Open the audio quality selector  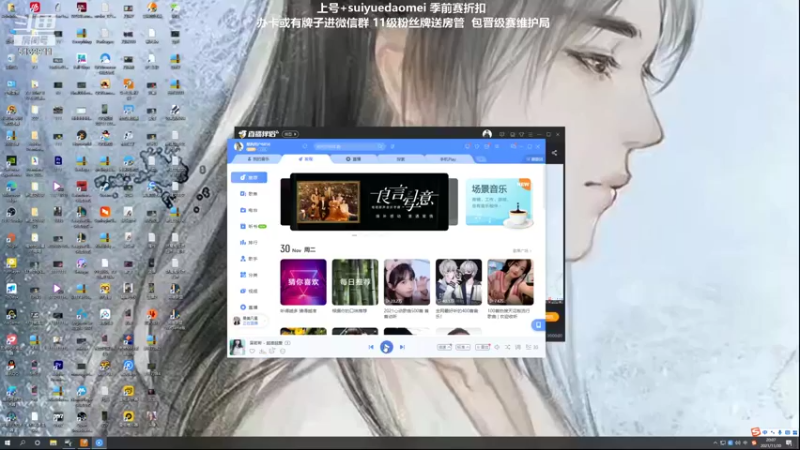463,347
